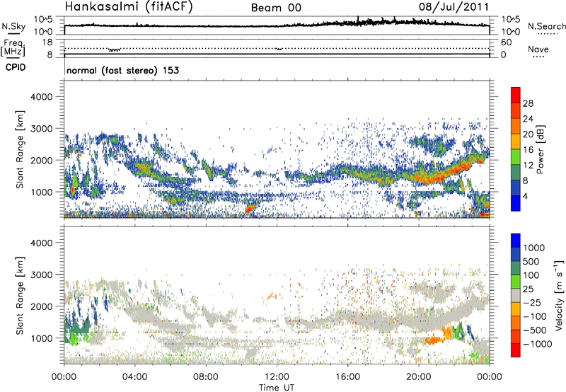This screenshot has height=392, width=566.
Task: Select the 1000 tick in the velocity panel
Action: pos(42,338)
